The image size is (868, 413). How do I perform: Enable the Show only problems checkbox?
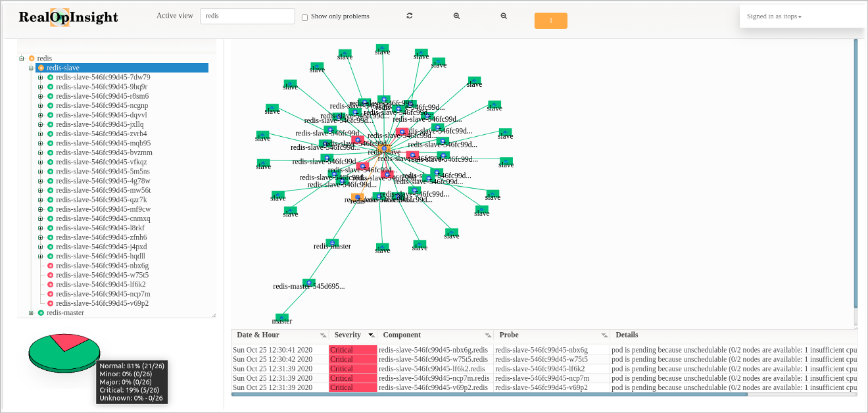(304, 17)
